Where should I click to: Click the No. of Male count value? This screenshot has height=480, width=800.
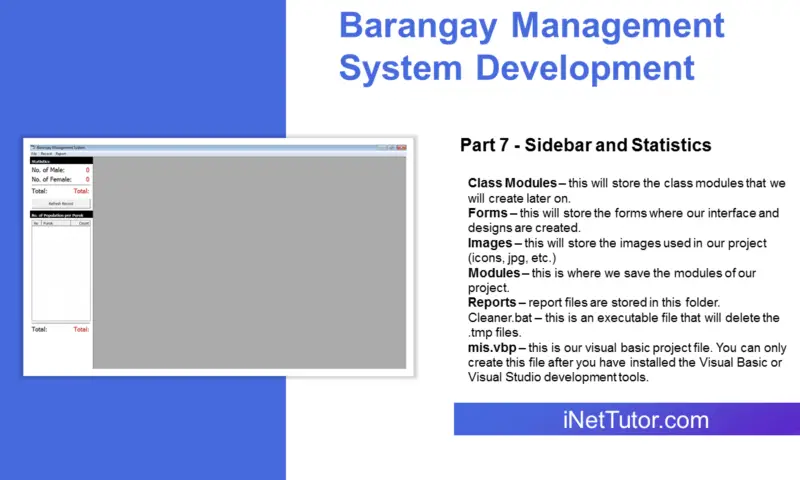(x=87, y=170)
